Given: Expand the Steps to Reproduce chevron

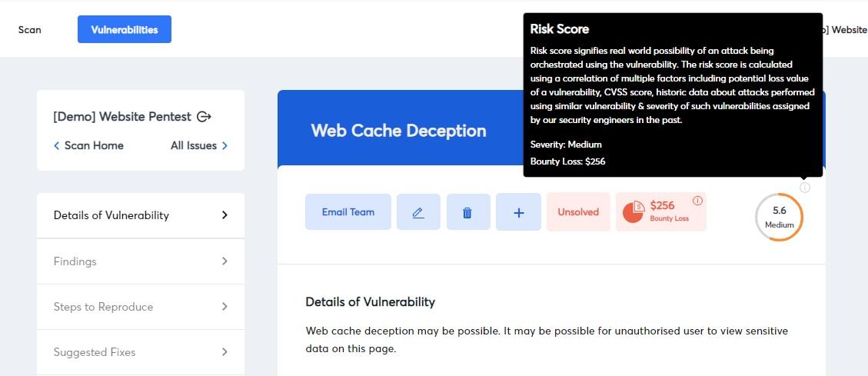Looking at the screenshot, I should tap(224, 306).
